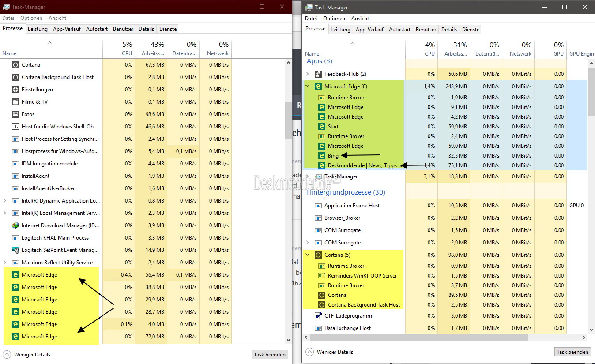Expand the second COM Surrogate row
The image size is (595, 364).
point(308,243)
